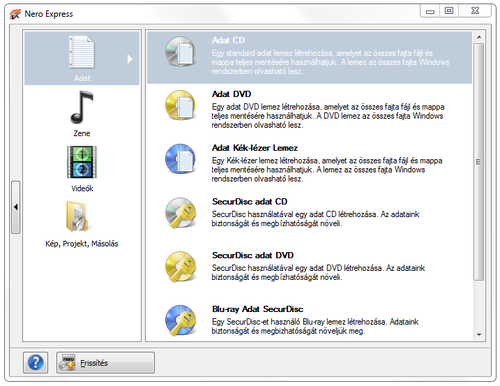Open the Videók film strip category
This screenshot has width=500, height=386.
pos(82,162)
